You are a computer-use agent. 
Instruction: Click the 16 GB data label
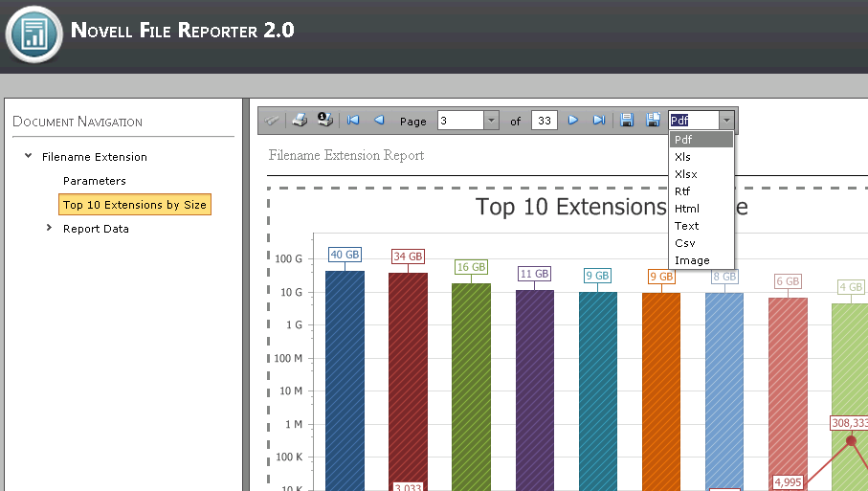click(x=471, y=267)
